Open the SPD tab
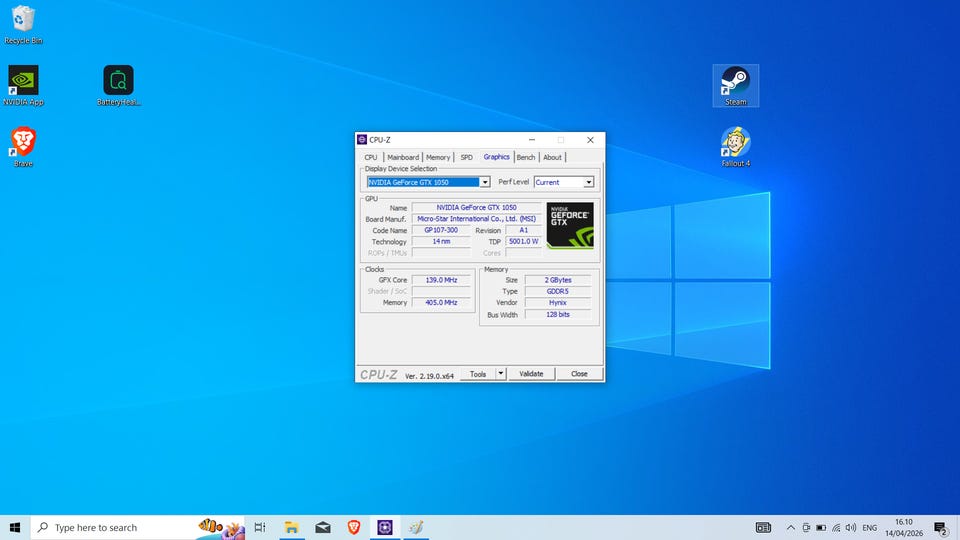This screenshot has width=960, height=540. [466, 157]
